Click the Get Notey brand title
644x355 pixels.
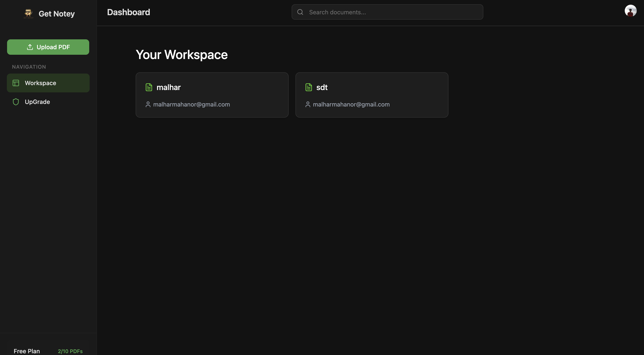pos(56,14)
